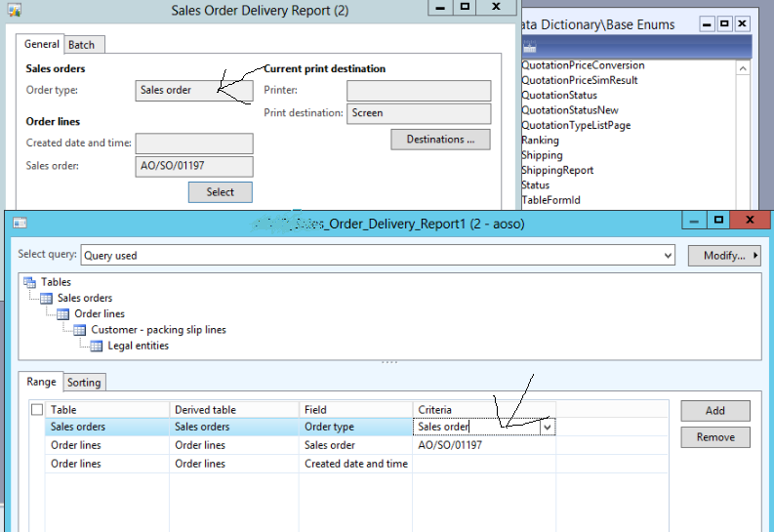The height and width of the screenshot is (532, 774).
Task: Select QuotationStatus in the Base Enums list
Action: click(x=558, y=96)
